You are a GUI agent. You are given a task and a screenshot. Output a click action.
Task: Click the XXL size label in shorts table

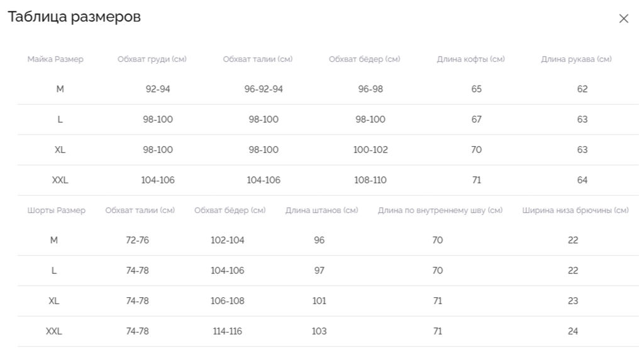pyautogui.click(x=54, y=331)
